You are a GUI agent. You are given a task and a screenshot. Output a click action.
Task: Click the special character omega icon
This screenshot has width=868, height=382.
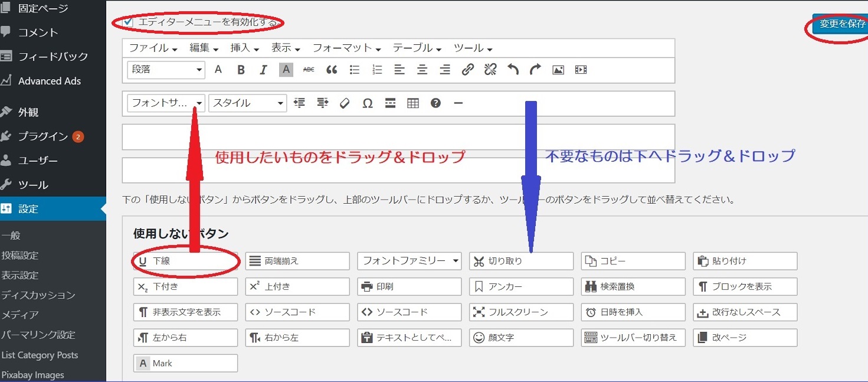click(368, 103)
